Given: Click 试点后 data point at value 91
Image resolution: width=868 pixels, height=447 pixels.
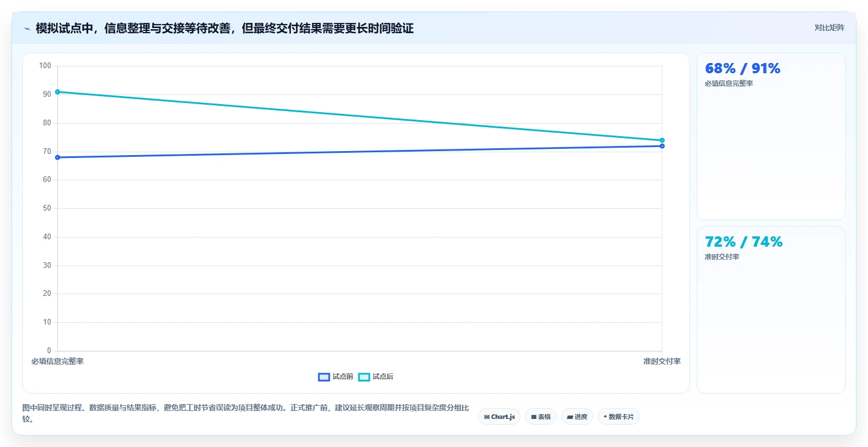Looking at the screenshot, I should (x=57, y=92).
